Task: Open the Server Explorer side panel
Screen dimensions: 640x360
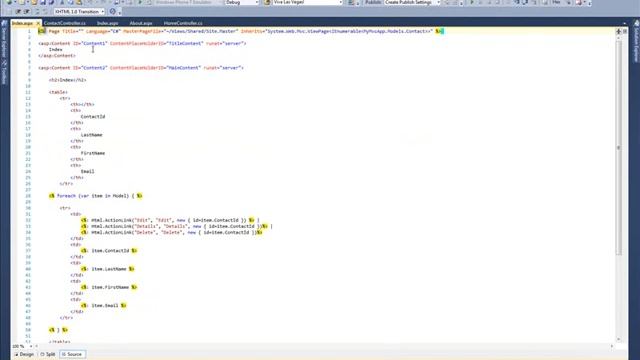Action: coord(4,40)
